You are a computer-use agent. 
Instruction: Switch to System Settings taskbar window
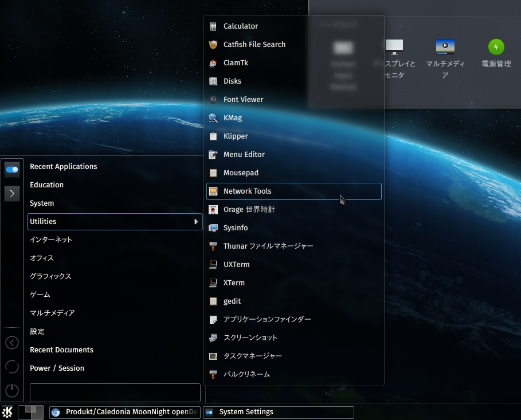279,412
